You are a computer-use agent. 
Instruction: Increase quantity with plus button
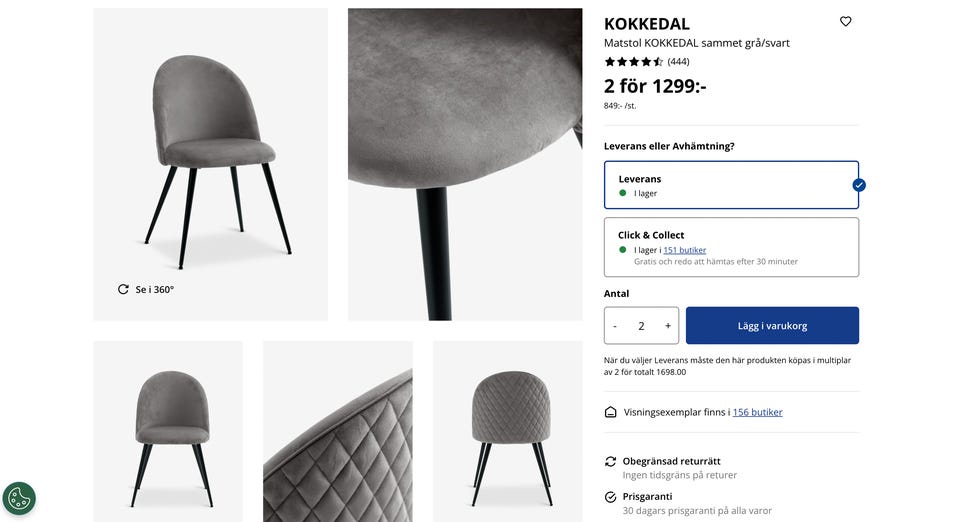[668, 326]
